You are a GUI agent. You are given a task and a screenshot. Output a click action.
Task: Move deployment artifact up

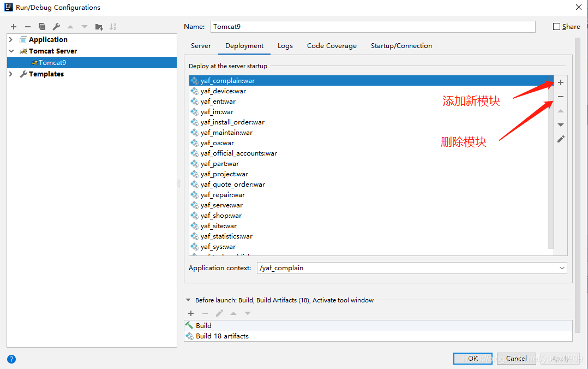click(561, 111)
